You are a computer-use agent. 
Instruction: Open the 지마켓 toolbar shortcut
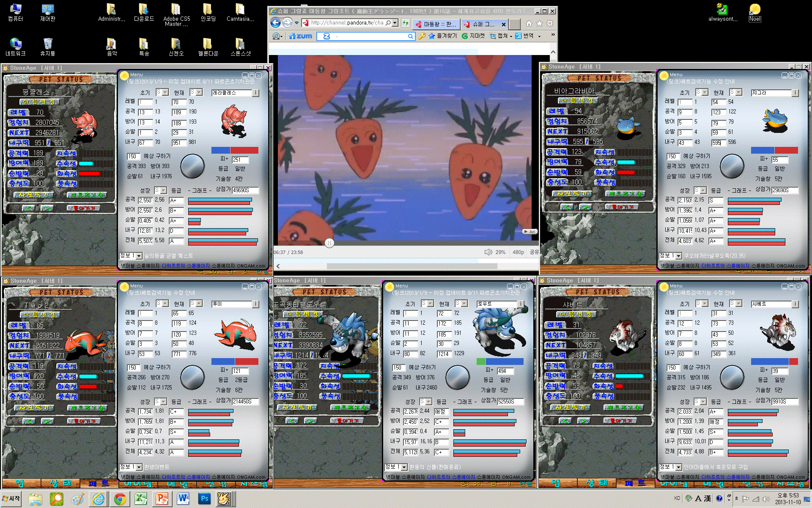[x=473, y=36]
